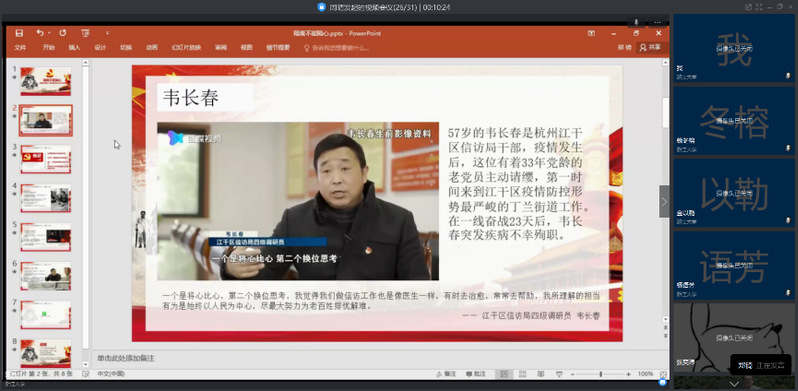Click Fit slide to window icon
798x391 pixels.
pyautogui.click(x=663, y=374)
